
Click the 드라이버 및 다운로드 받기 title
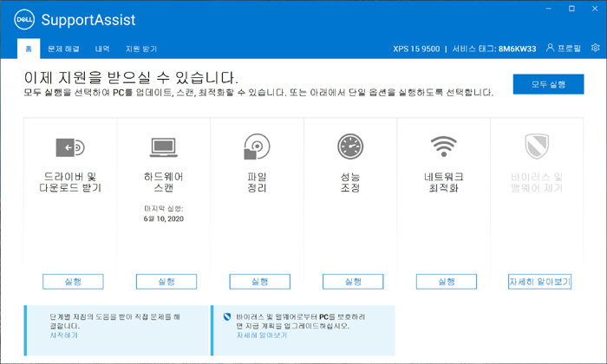point(70,182)
